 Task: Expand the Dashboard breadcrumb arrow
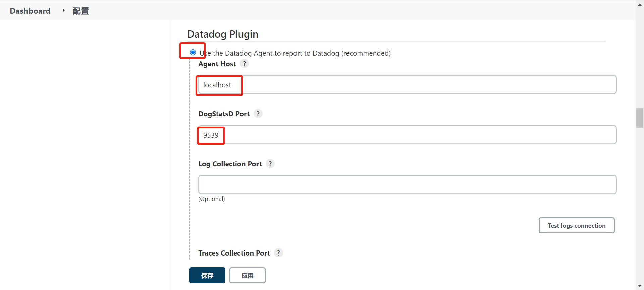pyautogui.click(x=63, y=11)
